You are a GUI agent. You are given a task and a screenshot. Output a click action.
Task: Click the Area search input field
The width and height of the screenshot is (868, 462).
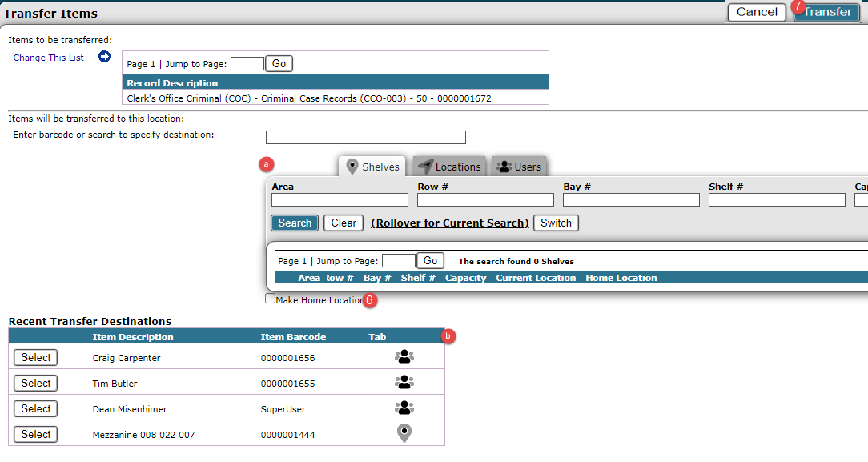pyautogui.click(x=340, y=200)
